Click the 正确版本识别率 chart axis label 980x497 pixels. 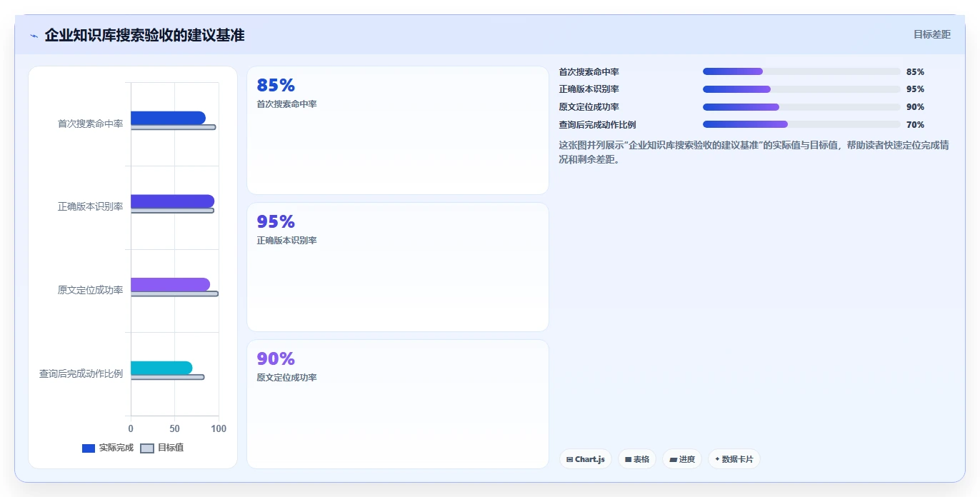pyautogui.click(x=91, y=206)
